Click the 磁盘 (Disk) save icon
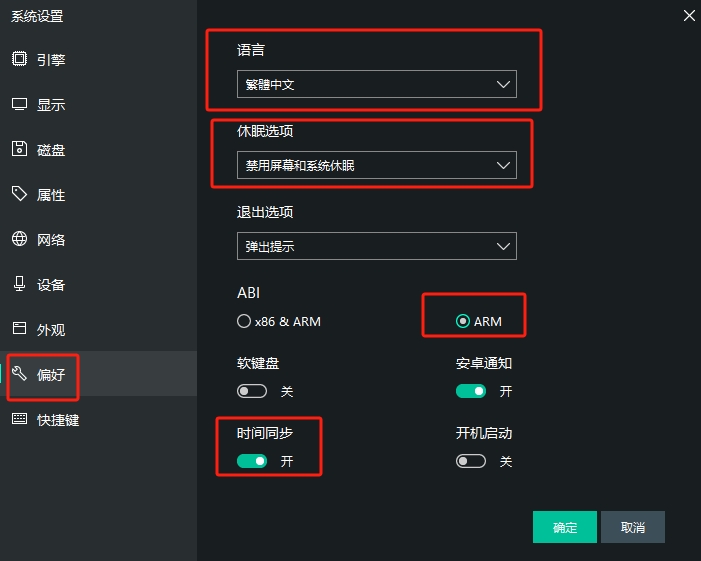This screenshot has width=701, height=561. coord(19,149)
